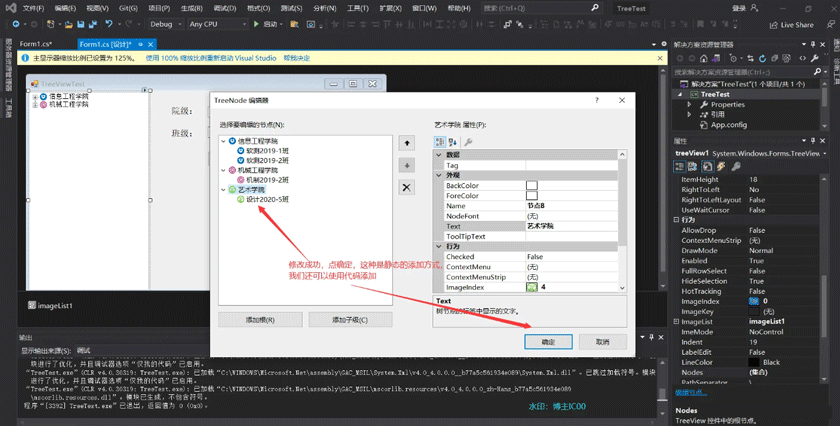Open treeView1 object selector dropdown

[826, 153]
